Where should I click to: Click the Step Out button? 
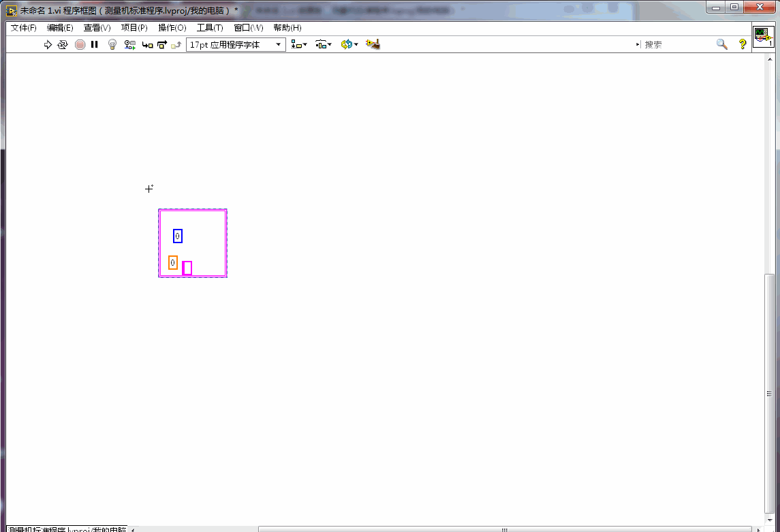tap(176, 45)
